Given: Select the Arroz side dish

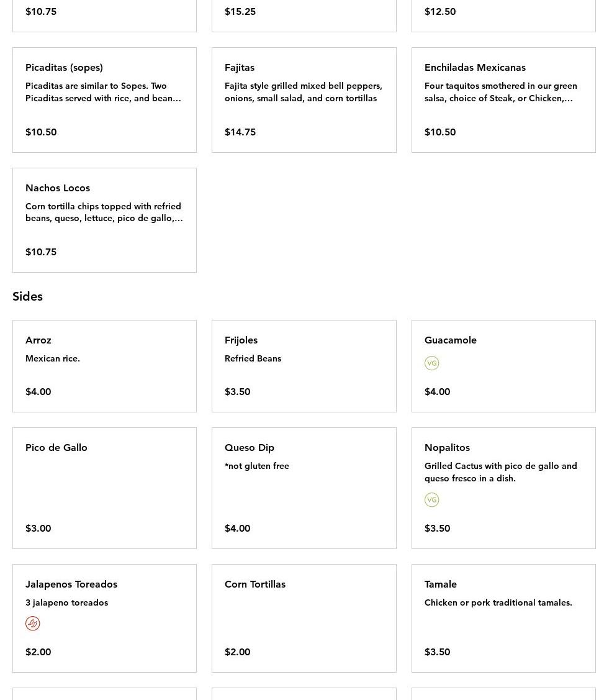Looking at the screenshot, I should [x=104, y=366].
